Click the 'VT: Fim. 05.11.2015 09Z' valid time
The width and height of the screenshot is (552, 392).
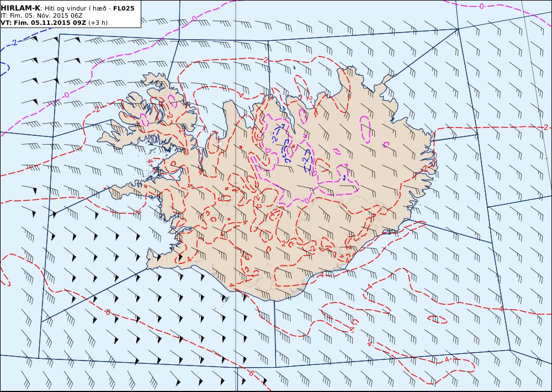tap(43, 23)
